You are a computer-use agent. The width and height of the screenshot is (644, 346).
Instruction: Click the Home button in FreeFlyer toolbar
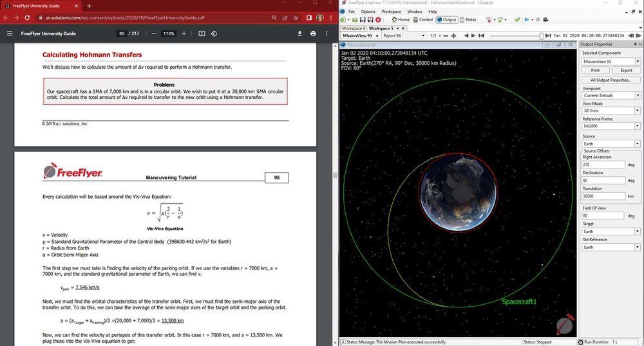click(401, 20)
